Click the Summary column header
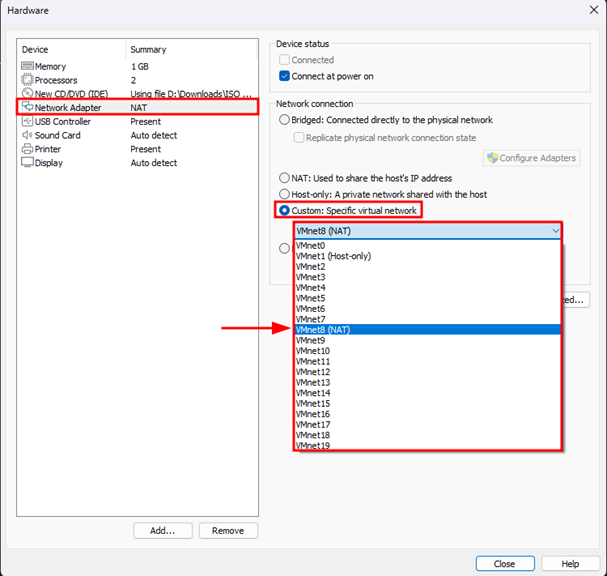The width and height of the screenshot is (607, 576). pyautogui.click(x=192, y=50)
